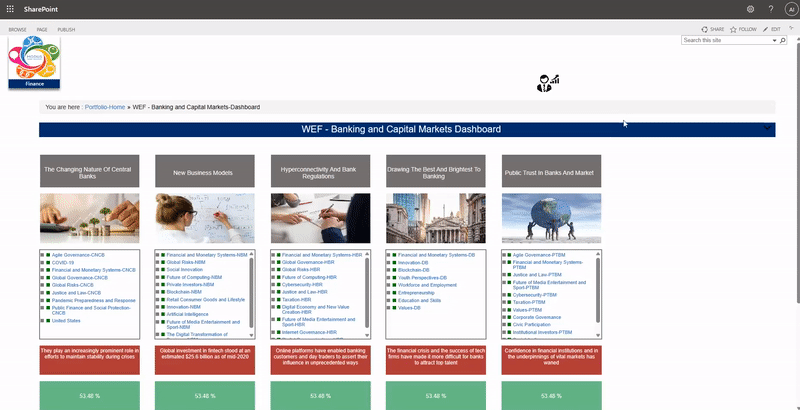Click the down arrow of Hyperconnectivity list scrollbar
800x410 pixels.
point(367,335)
